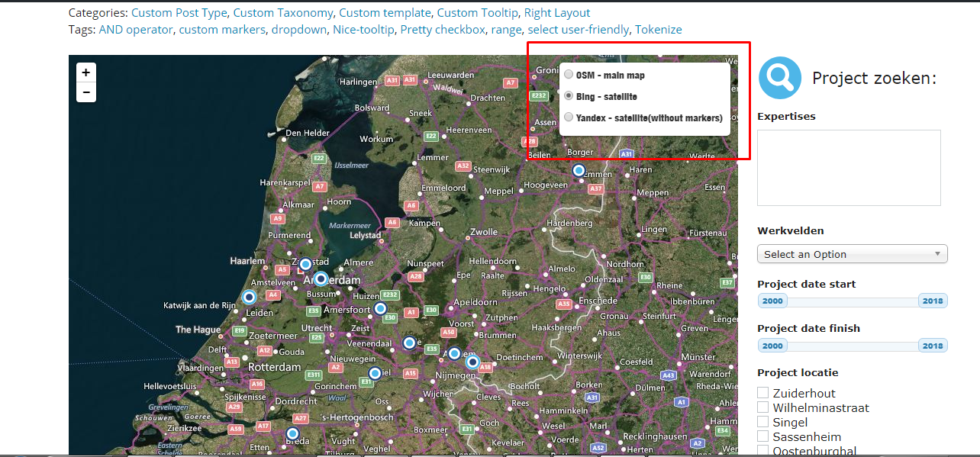Open the Custom Post Type category link
This screenshot has width=980, height=457.
(180, 13)
